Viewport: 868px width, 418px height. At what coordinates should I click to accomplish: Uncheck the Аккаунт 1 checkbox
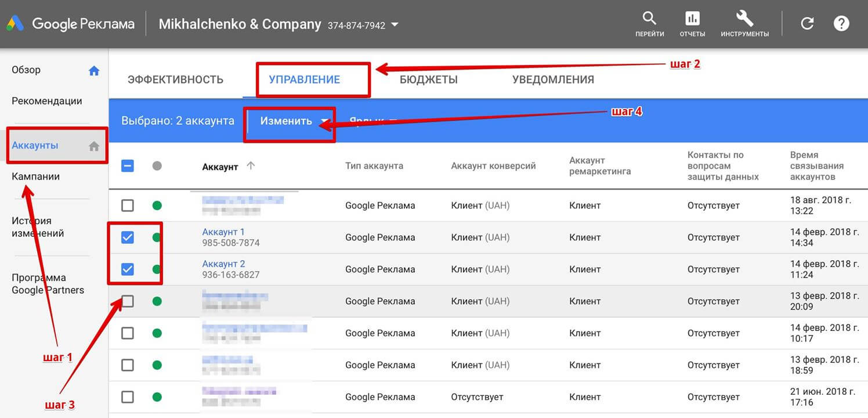tap(128, 237)
